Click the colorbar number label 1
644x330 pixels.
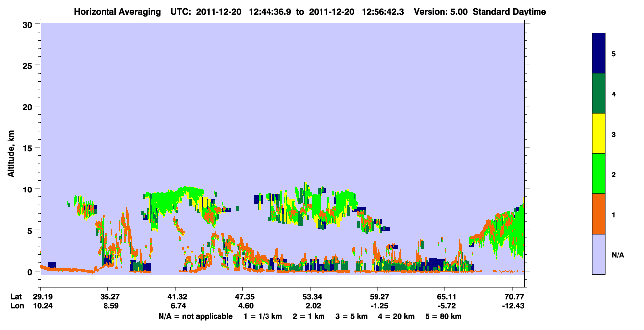coord(614,215)
